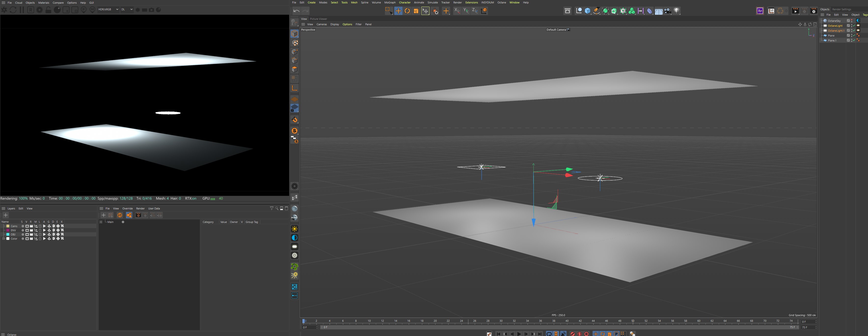Add a Cube primitive object
868x336 pixels.
coord(588,11)
